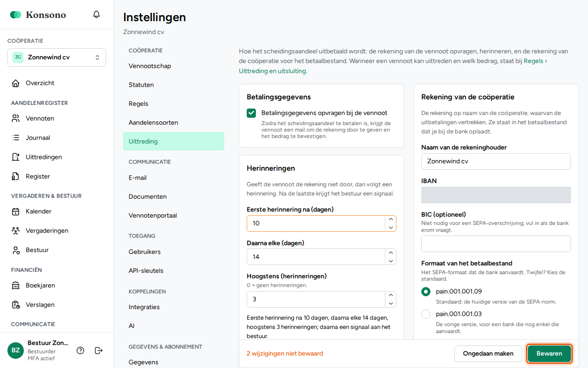Click the Journaal list icon
The image size is (588, 368).
[x=16, y=138]
